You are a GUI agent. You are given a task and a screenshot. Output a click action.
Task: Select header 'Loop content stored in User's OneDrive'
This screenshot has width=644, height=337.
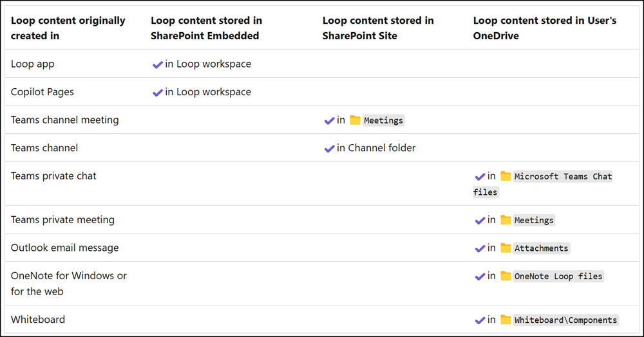[545, 28]
